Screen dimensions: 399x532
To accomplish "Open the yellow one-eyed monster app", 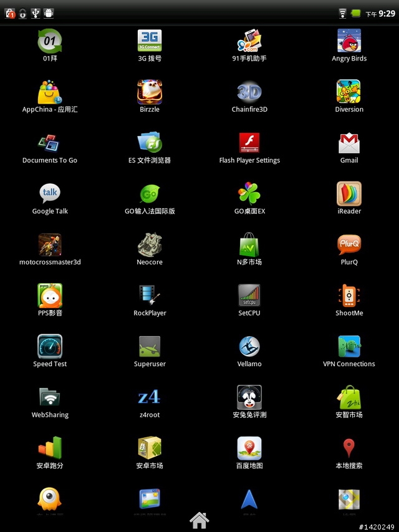I will coord(49,499).
